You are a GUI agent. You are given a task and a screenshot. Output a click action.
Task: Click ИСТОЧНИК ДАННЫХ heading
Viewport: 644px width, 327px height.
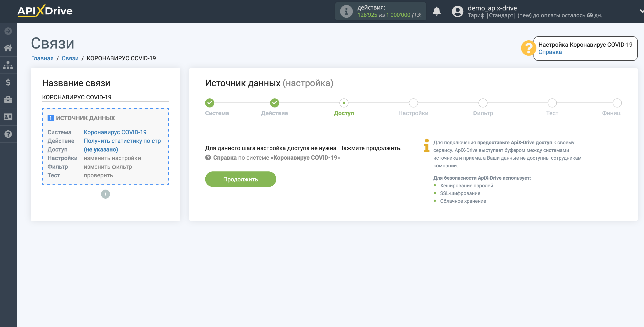pyautogui.click(x=85, y=118)
